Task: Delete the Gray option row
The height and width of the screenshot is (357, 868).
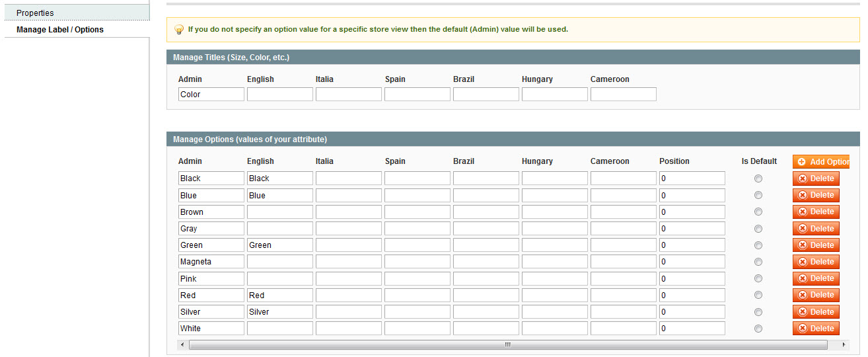Action: coord(816,228)
